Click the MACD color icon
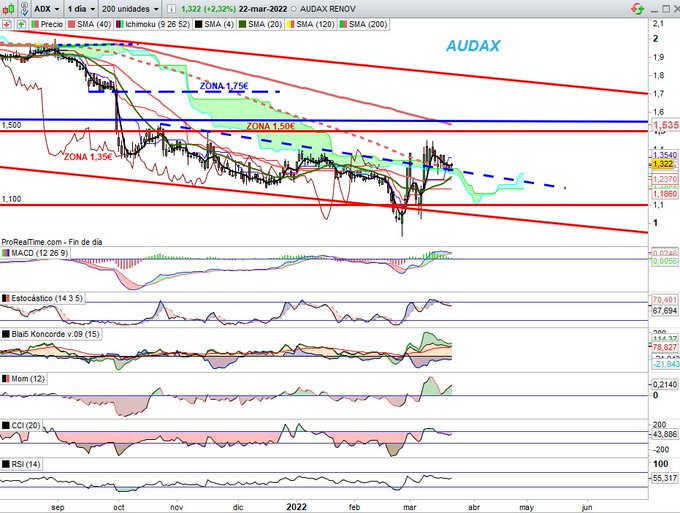The width and height of the screenshot is (680, 513). (6, 252)
